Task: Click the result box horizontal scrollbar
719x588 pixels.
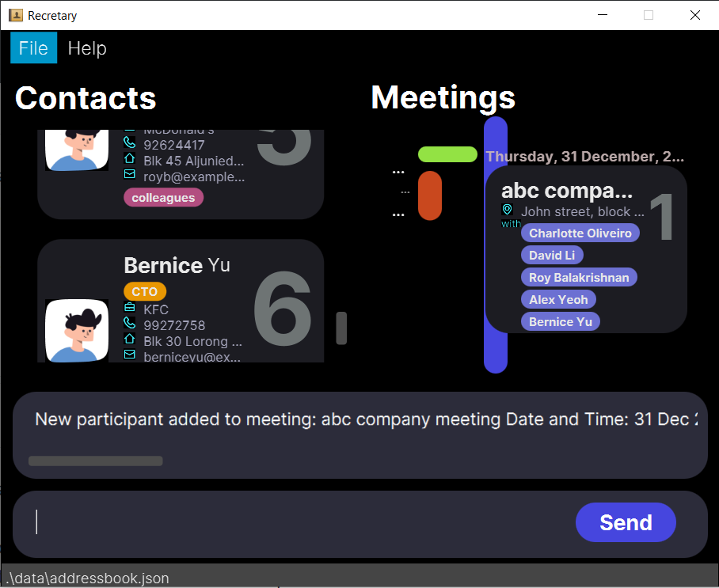Action: click(x=95, y=461)
